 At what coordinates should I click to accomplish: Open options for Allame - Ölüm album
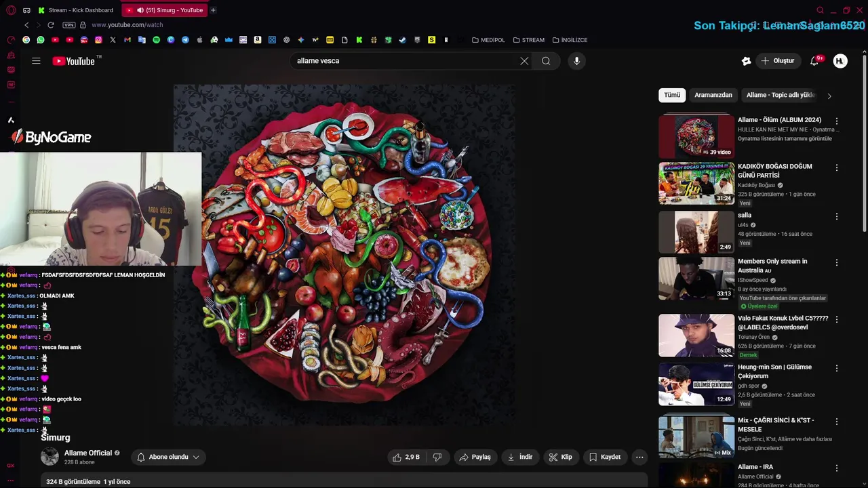[837, 121]
